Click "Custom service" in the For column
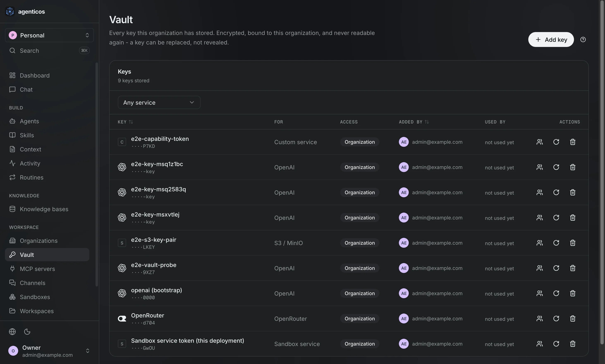 coord(295,142)
